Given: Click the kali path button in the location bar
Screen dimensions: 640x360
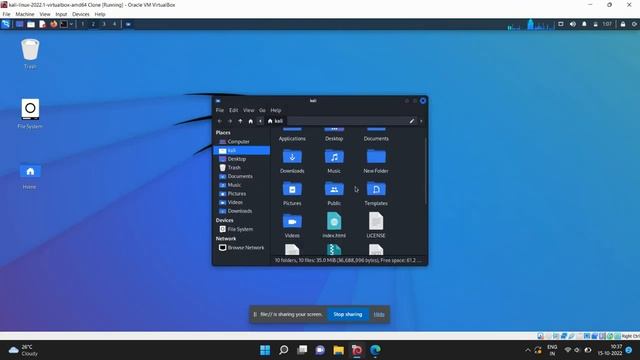Looking at the screenshot, I should click(276, 121).
